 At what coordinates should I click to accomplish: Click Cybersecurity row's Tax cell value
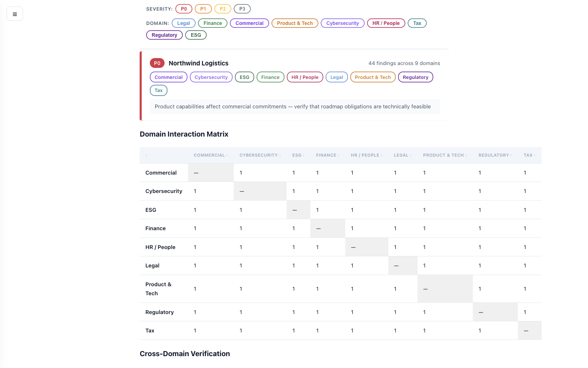[x=525, y=191]
